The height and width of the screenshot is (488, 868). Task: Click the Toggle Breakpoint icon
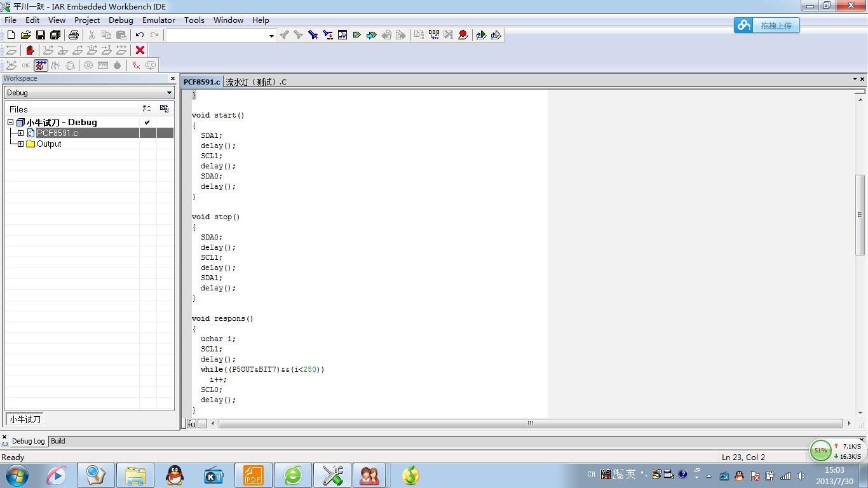(463, 35)
